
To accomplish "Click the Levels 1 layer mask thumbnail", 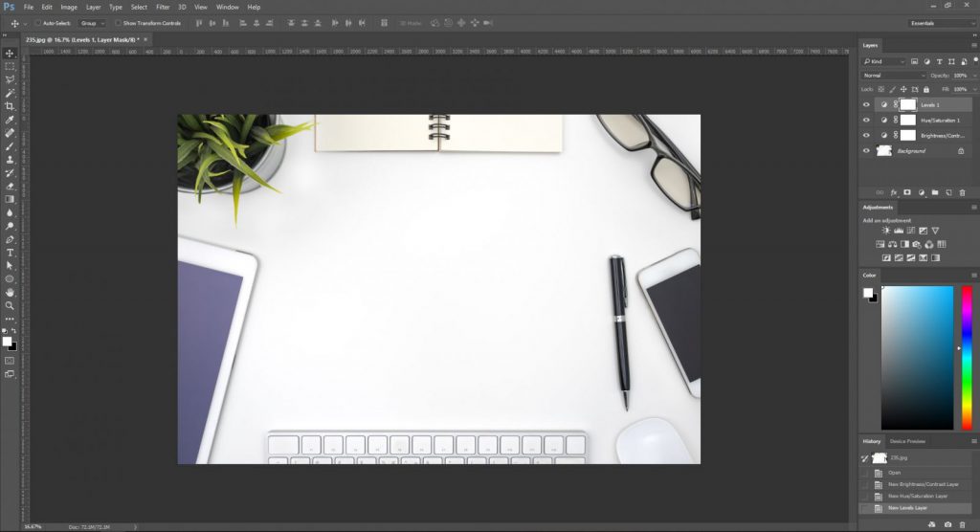I will tap(907, 104).
